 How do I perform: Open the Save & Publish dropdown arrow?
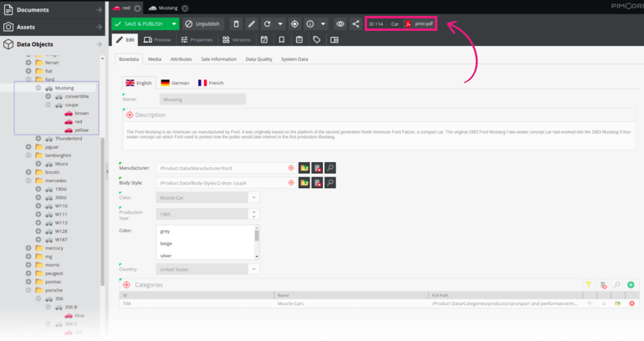(174, 23)
